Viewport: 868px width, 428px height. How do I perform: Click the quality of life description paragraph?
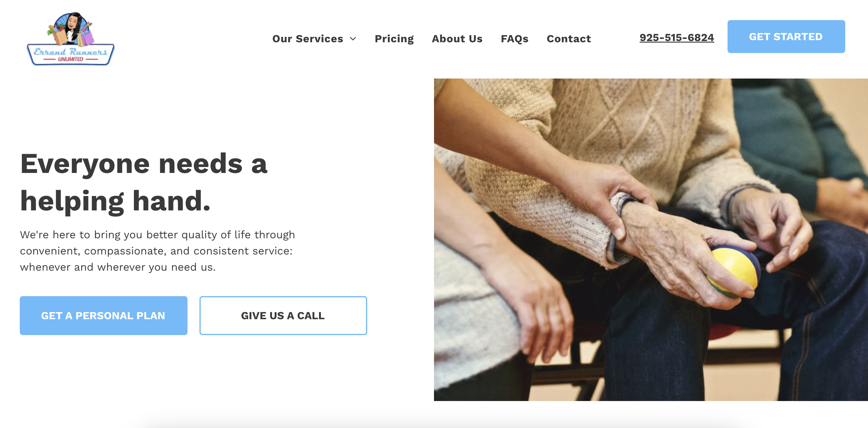tap(157, 251)
